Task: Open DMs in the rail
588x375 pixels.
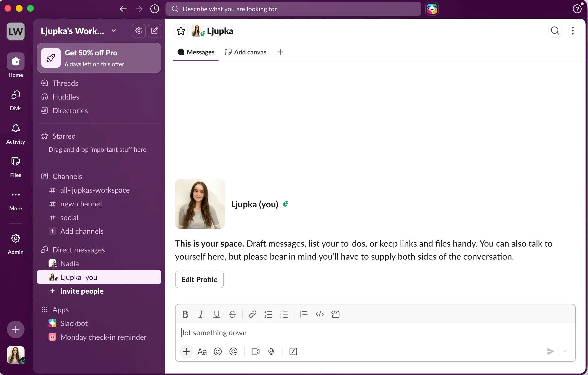Action: [x=16, y=100]
